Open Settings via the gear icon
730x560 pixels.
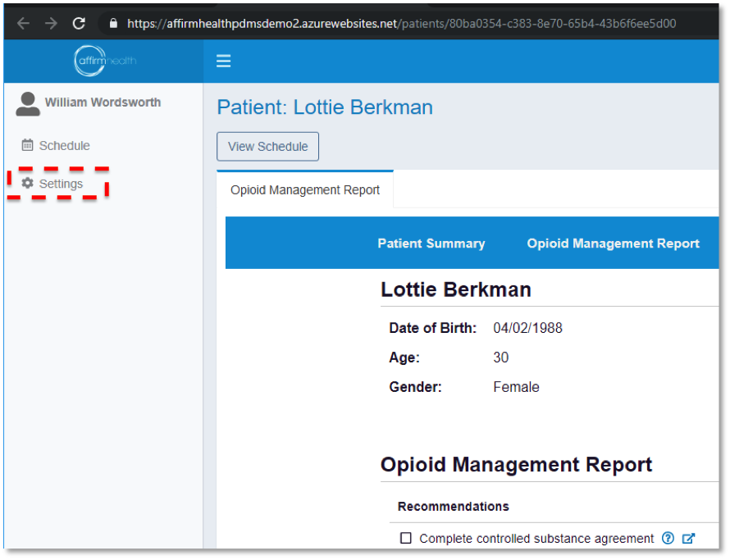tap(28, 183)
